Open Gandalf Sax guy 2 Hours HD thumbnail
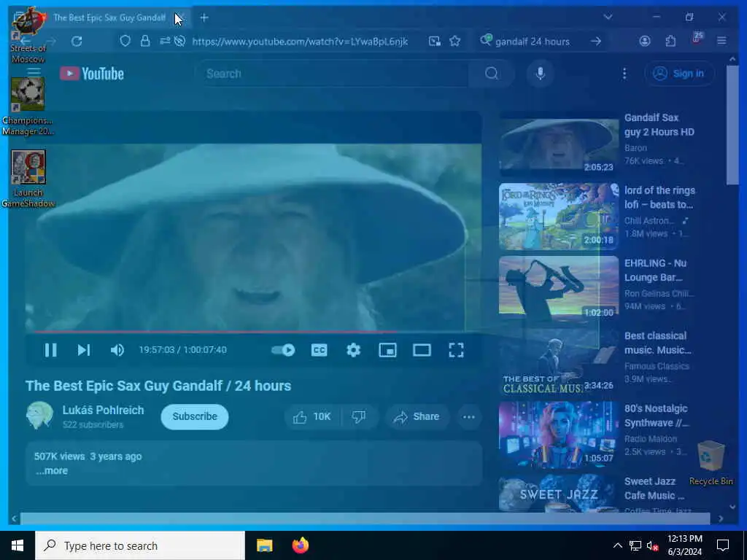The image size is (747, 560). 558,144
